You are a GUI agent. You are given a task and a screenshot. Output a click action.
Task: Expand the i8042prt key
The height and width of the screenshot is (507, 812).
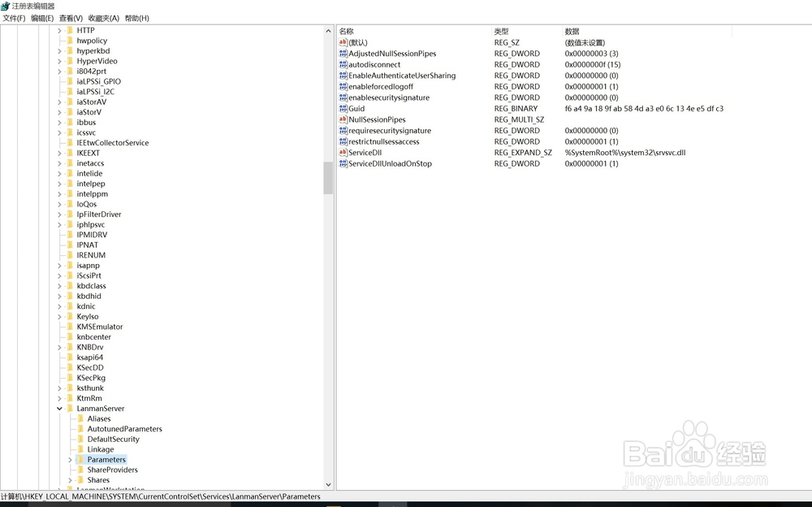click(59, 71)
